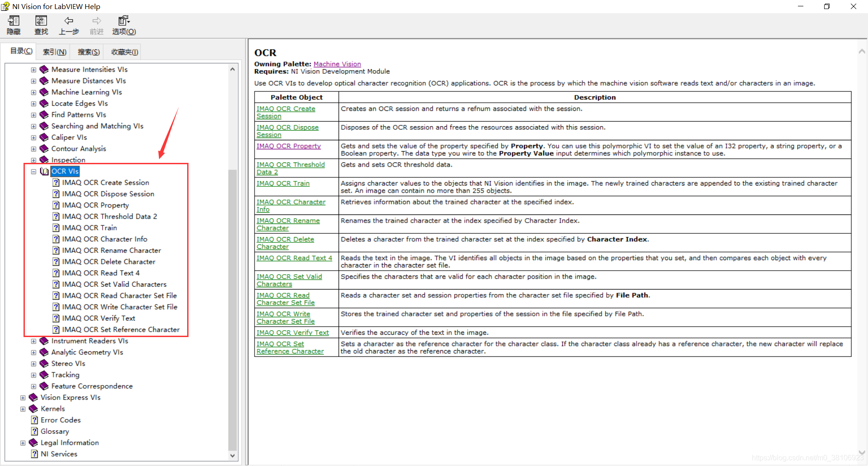The width and height of the screenshot is (868, 466).
Task: Collapse the OCR VIs tree node
Action: pyautogui.click(x=33, y=171)
